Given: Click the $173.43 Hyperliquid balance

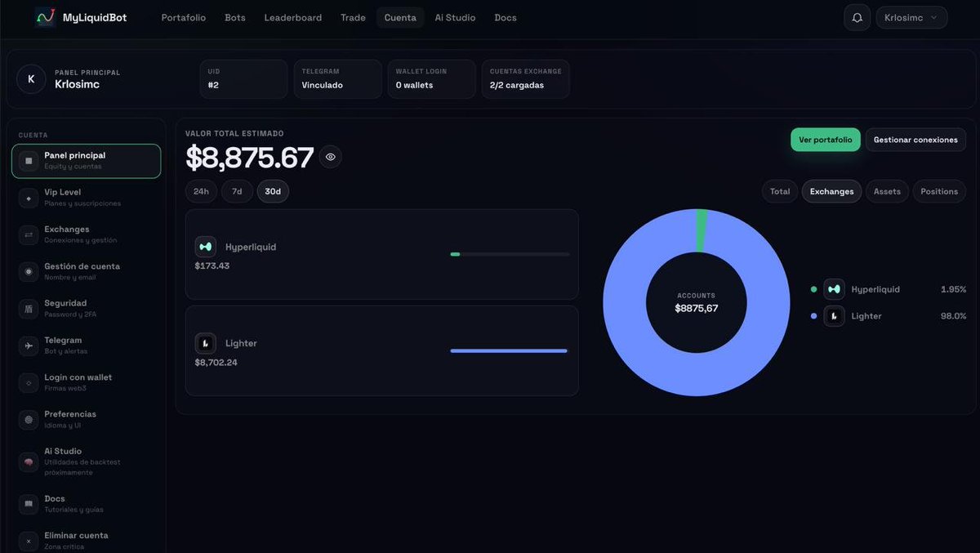Looking at the screenshot, I should (x=212, y=266).
